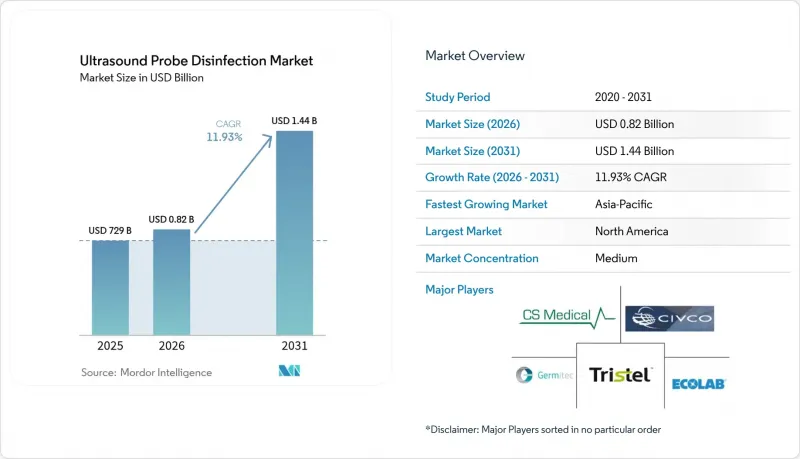Click the Market Size (2031) label

coord(472,151)
